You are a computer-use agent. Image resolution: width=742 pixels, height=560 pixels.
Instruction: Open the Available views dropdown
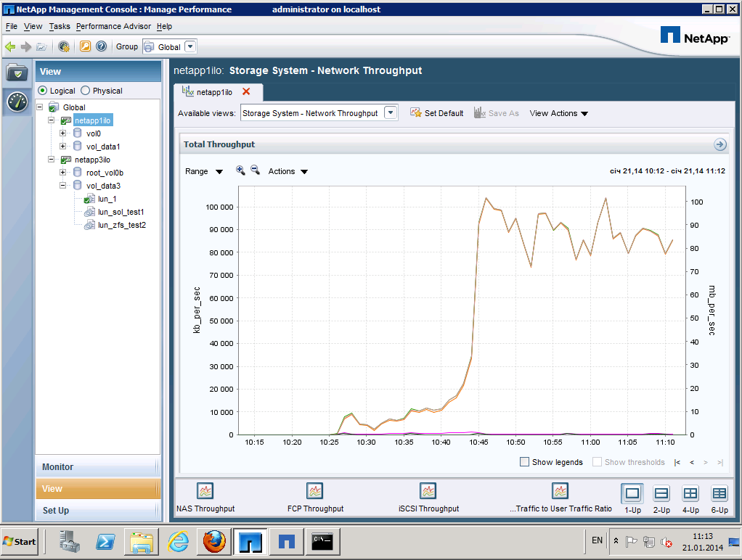click(391, 113)
